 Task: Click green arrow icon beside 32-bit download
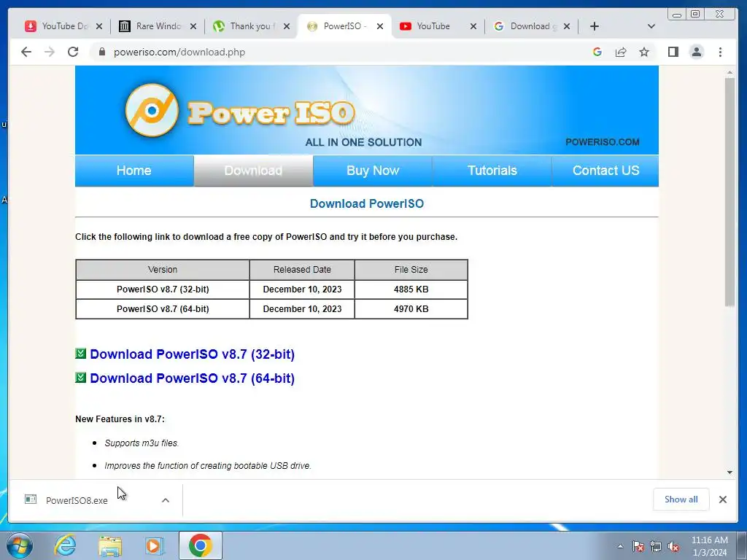coord(80,354)
